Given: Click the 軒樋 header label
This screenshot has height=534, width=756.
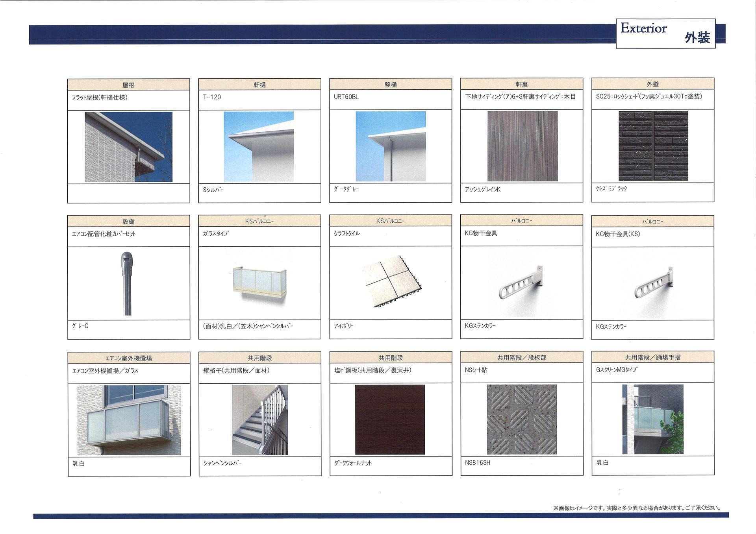Looking at the screenshot, I should tap(259, 85).
